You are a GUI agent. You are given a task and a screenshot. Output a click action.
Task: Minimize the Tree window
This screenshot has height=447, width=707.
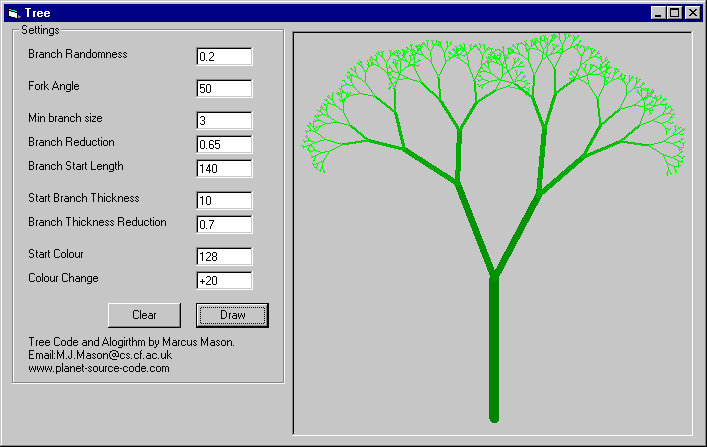(658, 13)
